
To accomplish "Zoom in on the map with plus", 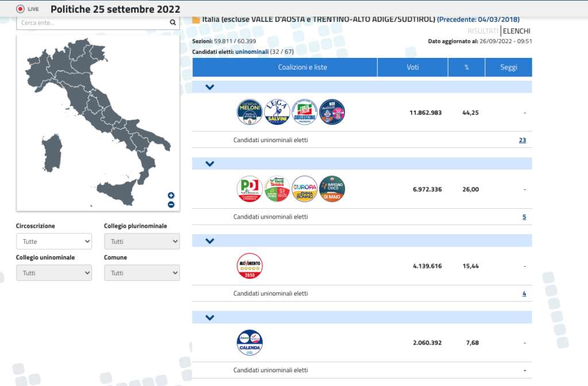I will click(x=171, y=195).
